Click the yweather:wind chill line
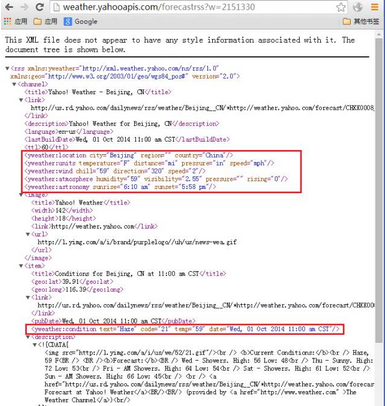This screenshot has height=406, width=387. [115, 171]
